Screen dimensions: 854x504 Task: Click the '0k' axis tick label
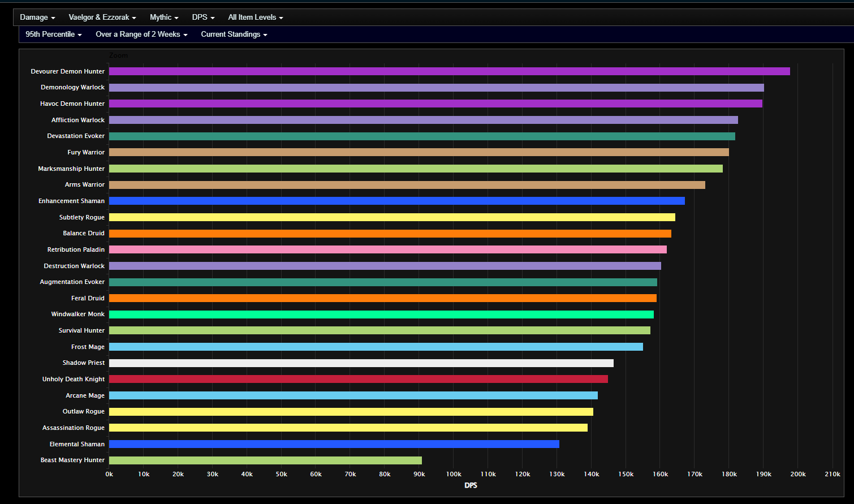109,474
